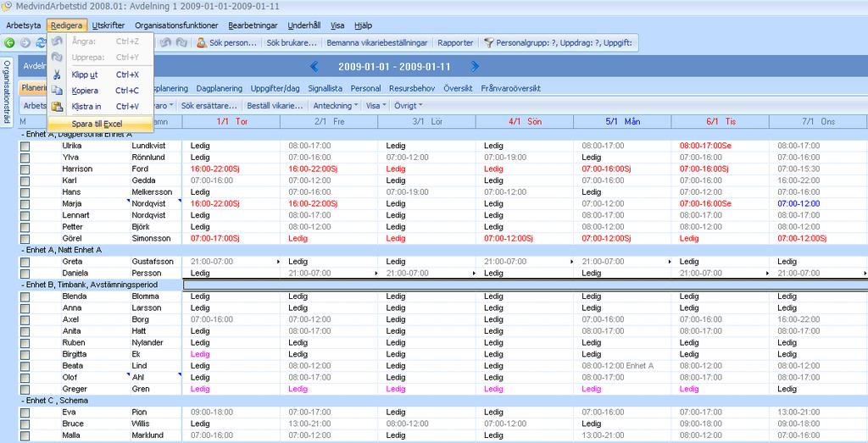Image resolution: width=868 pixels, height=443 pixels.
Task: Check the box for Marja Nordqvist
Action: pos(25,204)
